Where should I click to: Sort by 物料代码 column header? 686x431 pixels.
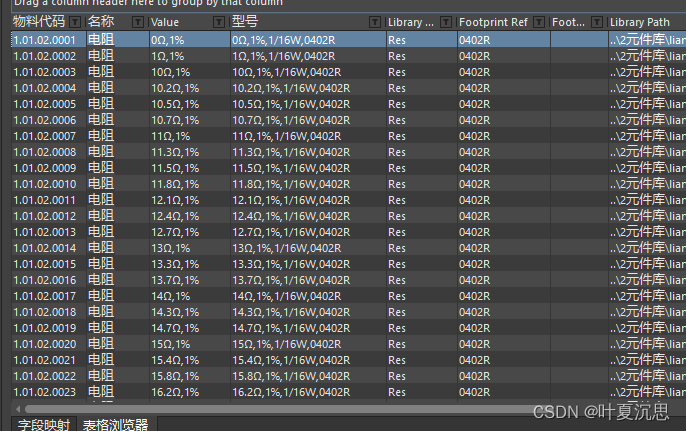point(39,21)
